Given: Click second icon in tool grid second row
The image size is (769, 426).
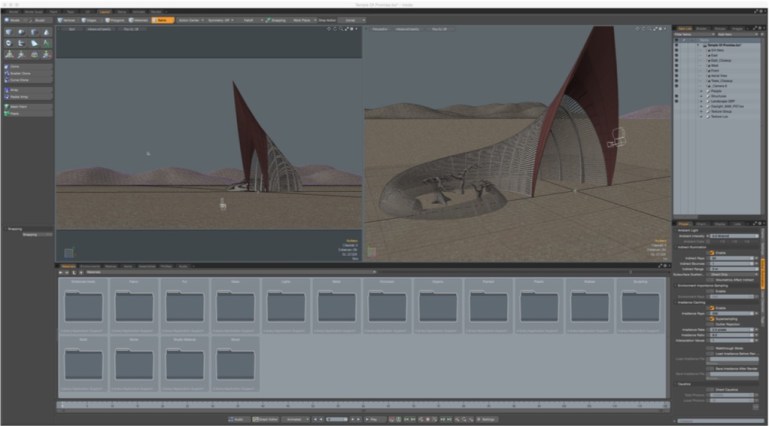Looking at the screenshot, I should [x=22, y=43].
